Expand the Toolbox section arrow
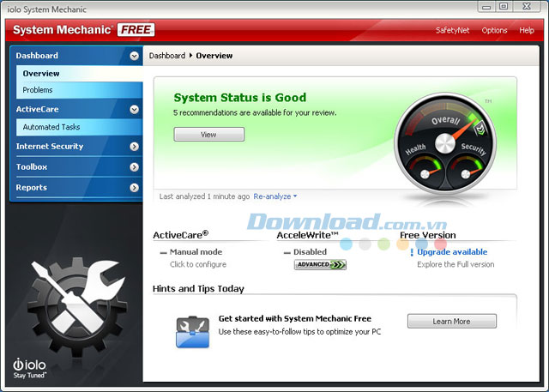The image size is (549, 392). [134, 167]
